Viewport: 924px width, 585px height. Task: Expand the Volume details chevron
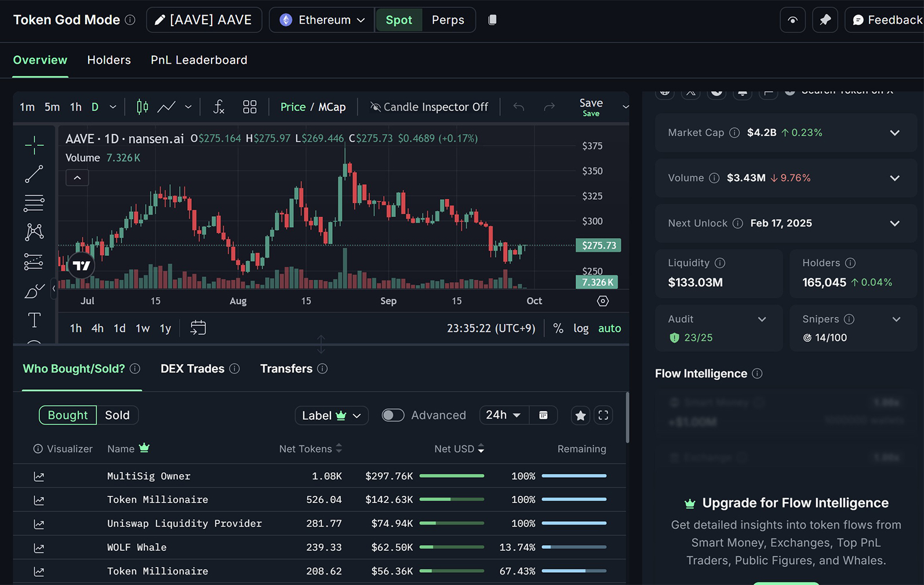(894, 178)
